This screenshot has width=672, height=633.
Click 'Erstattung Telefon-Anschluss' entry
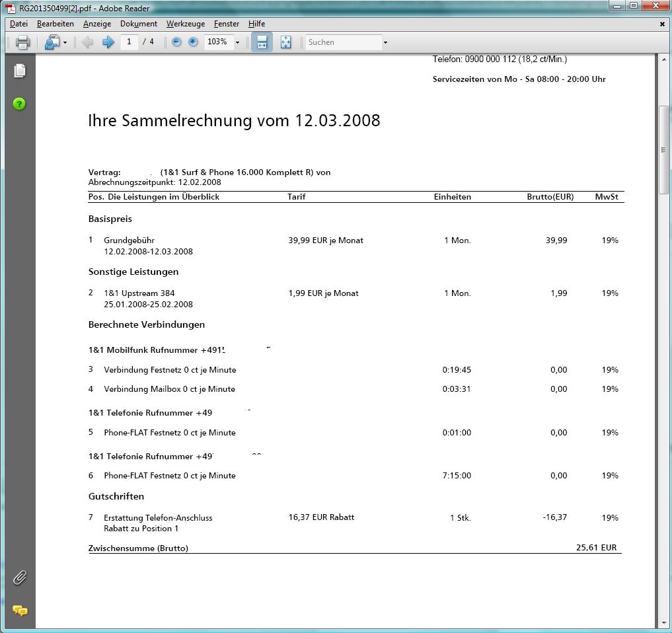158,518
